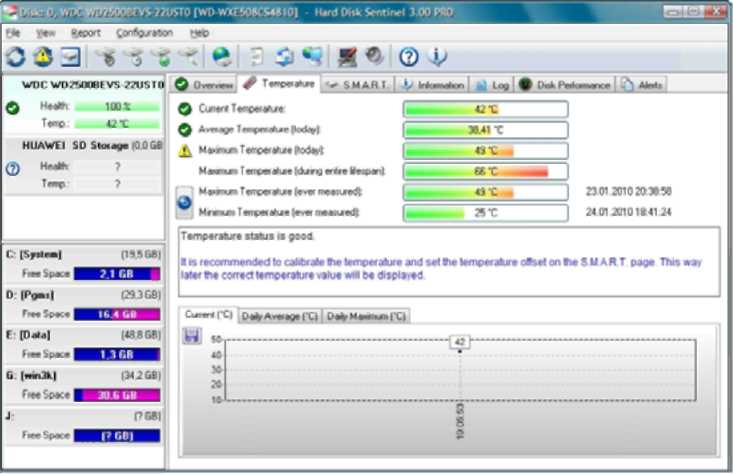Click the blue info 'i' toolbar icon
The height and width of the screenshot is (475, 733).
coord(437,57)
